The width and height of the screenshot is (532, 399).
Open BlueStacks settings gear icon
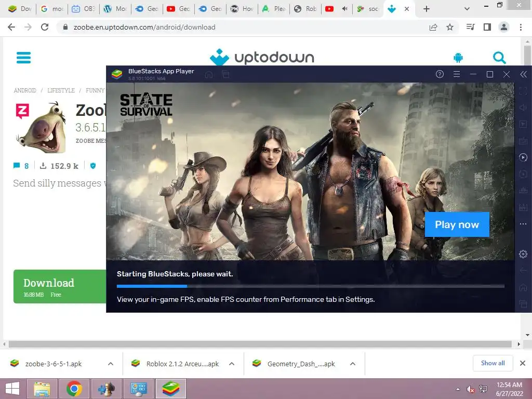(523, 254)
